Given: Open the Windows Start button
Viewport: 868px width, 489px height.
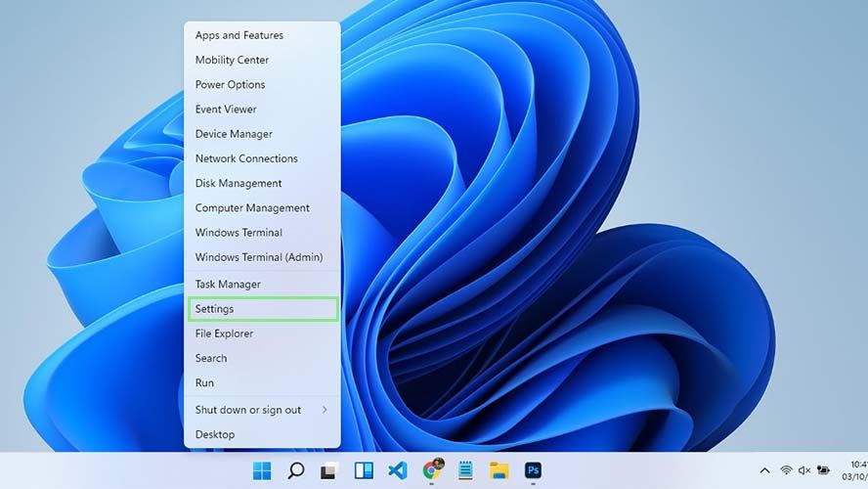Looking at the screenshot, I should point(262,470).
